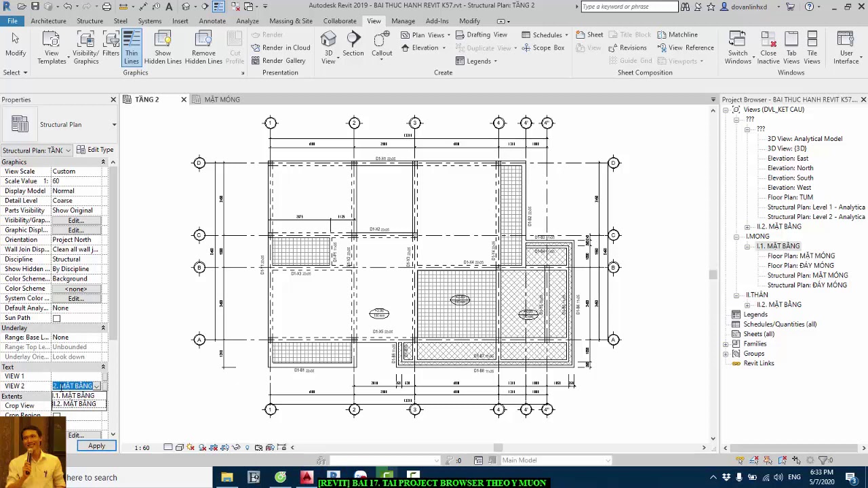Click the Text tool in quick access toolbar
This screenshot has width=868, height=488.
coord(169,7)
